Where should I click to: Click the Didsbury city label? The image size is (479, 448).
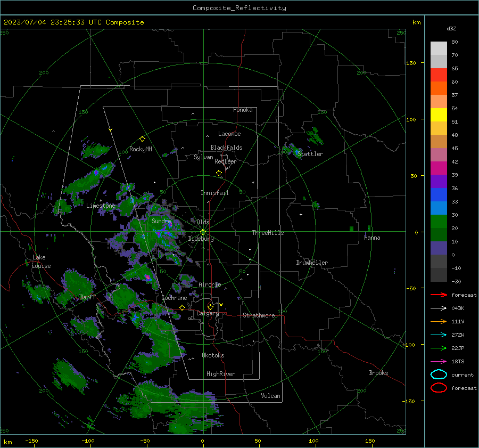[x=201, y=239]
